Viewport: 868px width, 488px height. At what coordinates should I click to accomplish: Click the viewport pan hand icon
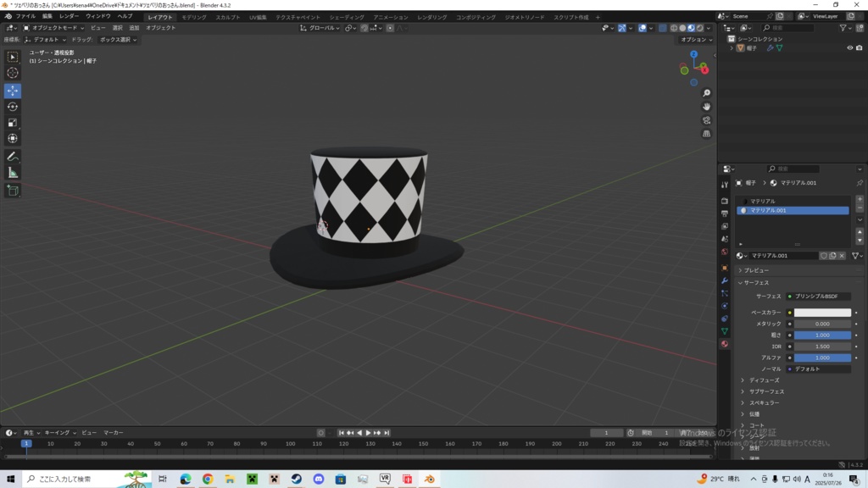706,107
